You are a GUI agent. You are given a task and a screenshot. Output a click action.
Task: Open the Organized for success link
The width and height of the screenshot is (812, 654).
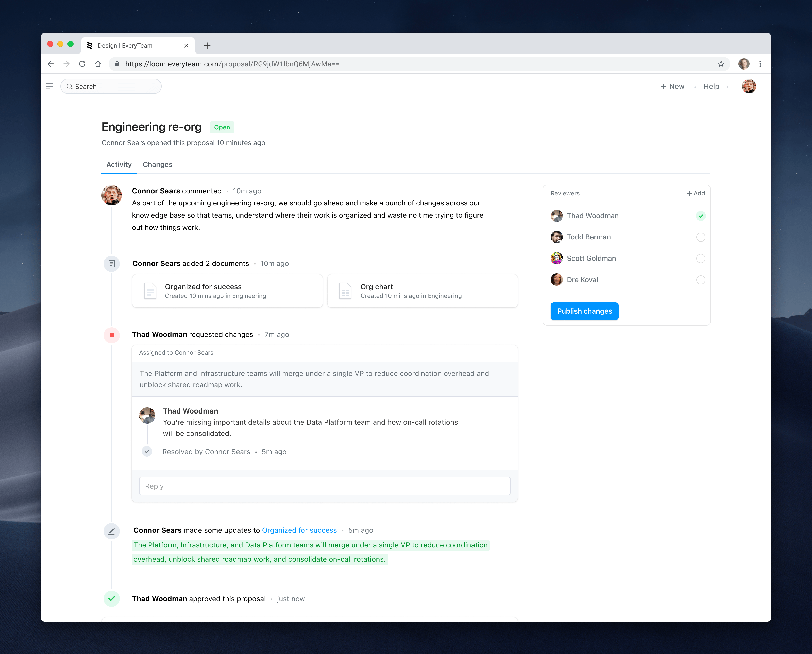[x=299, y=530]
